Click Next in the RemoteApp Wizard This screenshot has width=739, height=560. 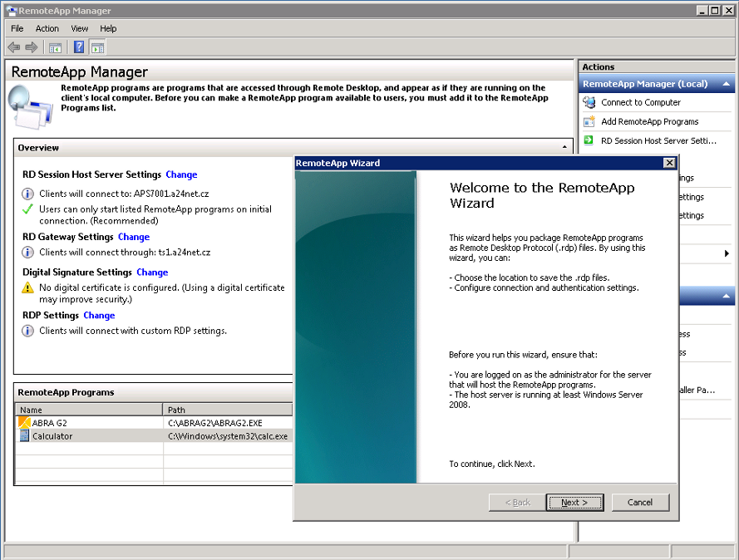pos(574,503)
